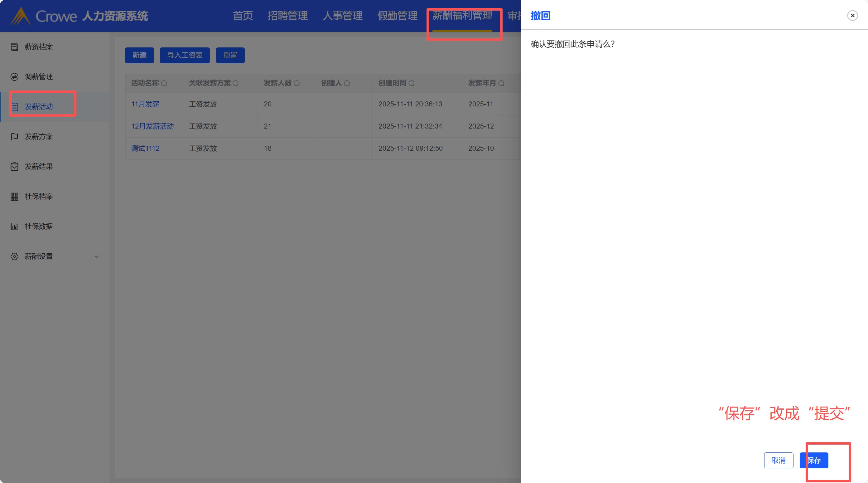Click search icon beside 活动名称 column

[164, 83]
